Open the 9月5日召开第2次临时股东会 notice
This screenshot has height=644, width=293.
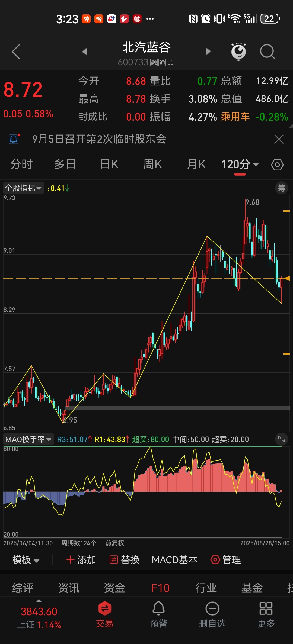point(99,139)
